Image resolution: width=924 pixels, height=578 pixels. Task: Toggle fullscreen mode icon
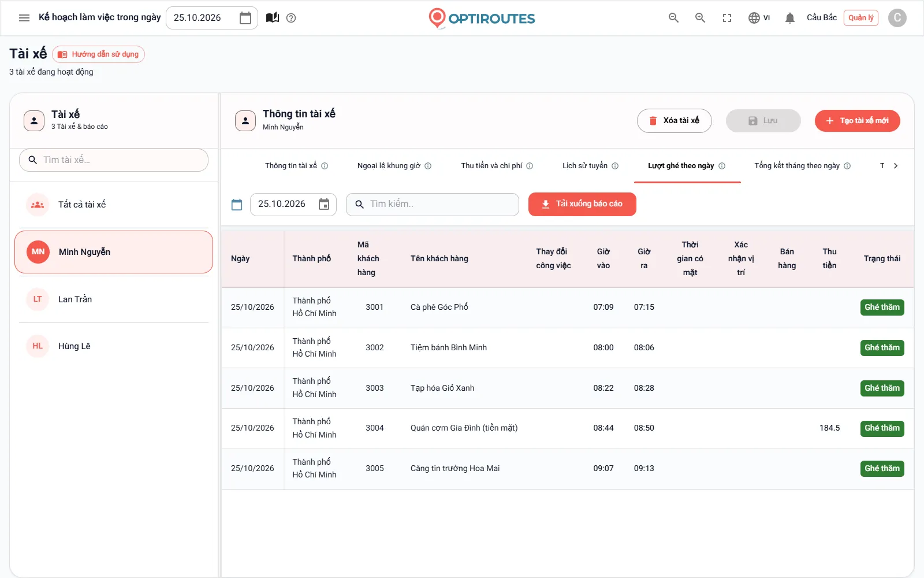727,18
